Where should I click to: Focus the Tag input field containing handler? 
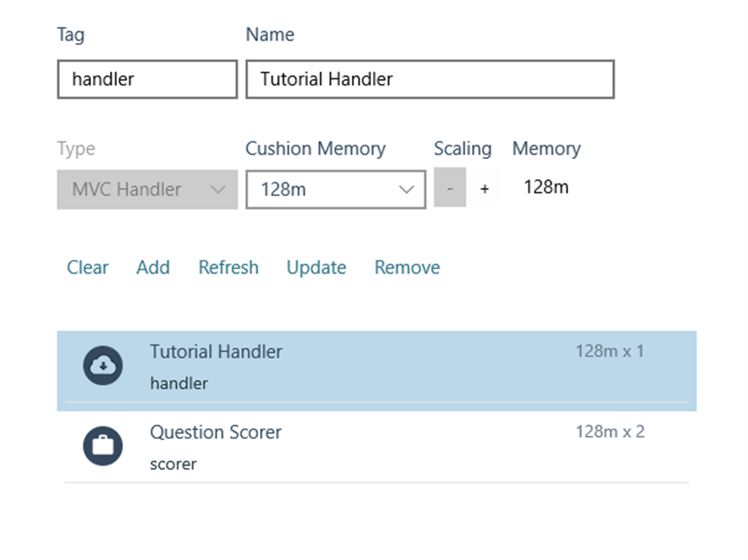pyautogui.click(x=147, y=79)
